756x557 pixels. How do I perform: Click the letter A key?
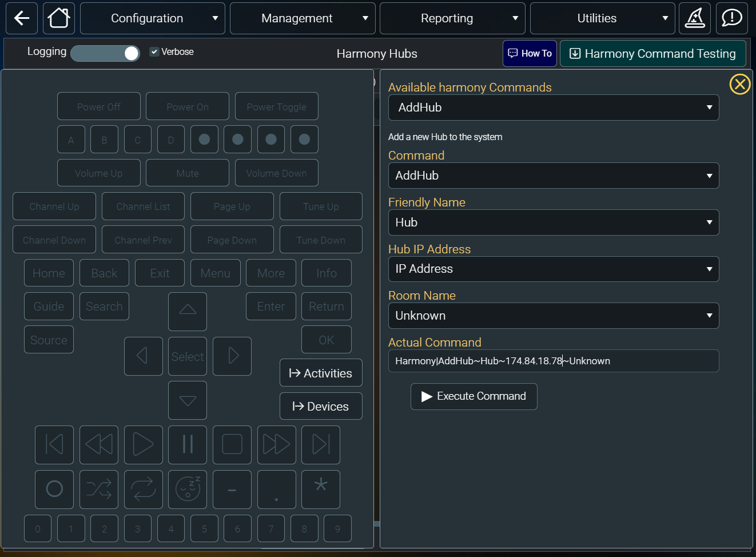click(71, 140)
